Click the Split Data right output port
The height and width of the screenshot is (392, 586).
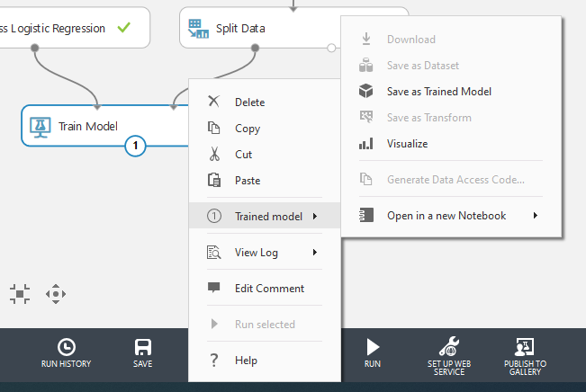click(x=331, y=48)
